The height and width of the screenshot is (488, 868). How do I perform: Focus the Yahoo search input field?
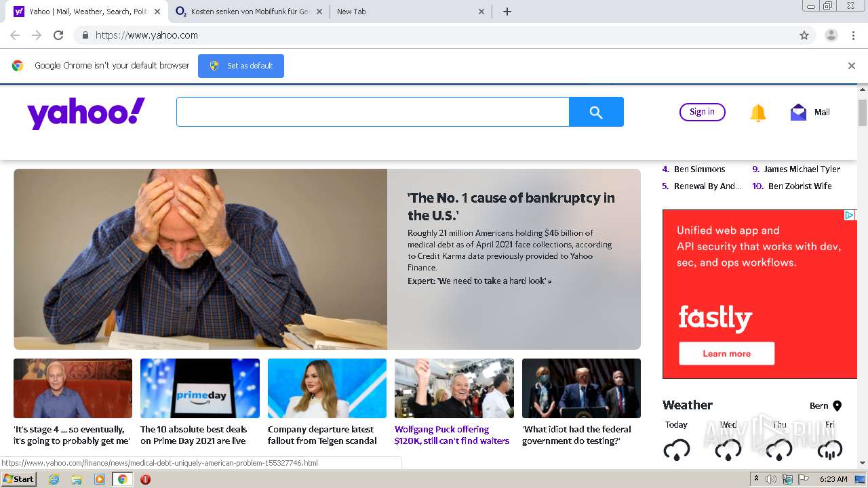(372, 112)
